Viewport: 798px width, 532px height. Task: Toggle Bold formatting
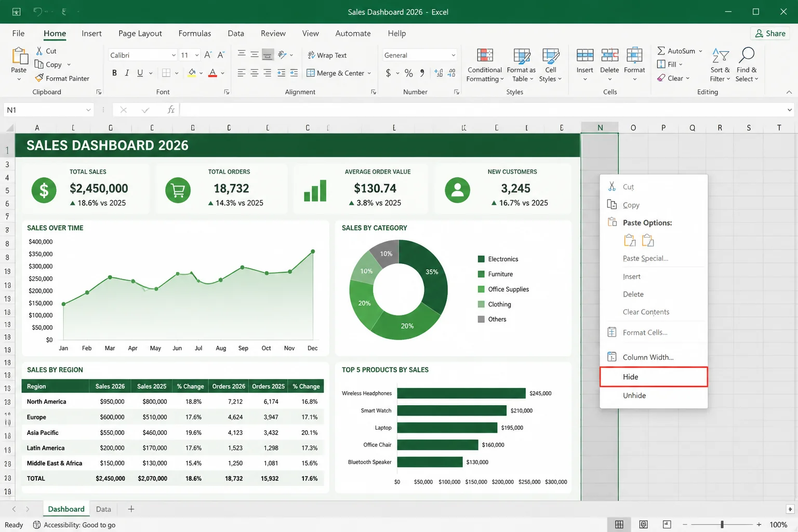point(114,73)
